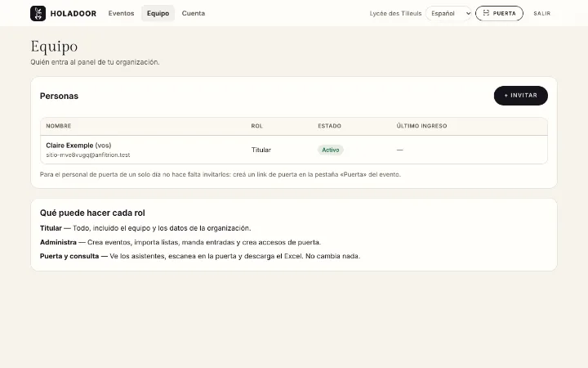The width and height of the screenshot is (588, 368).
Task: Click the Nombre column header
Action: 59,126
